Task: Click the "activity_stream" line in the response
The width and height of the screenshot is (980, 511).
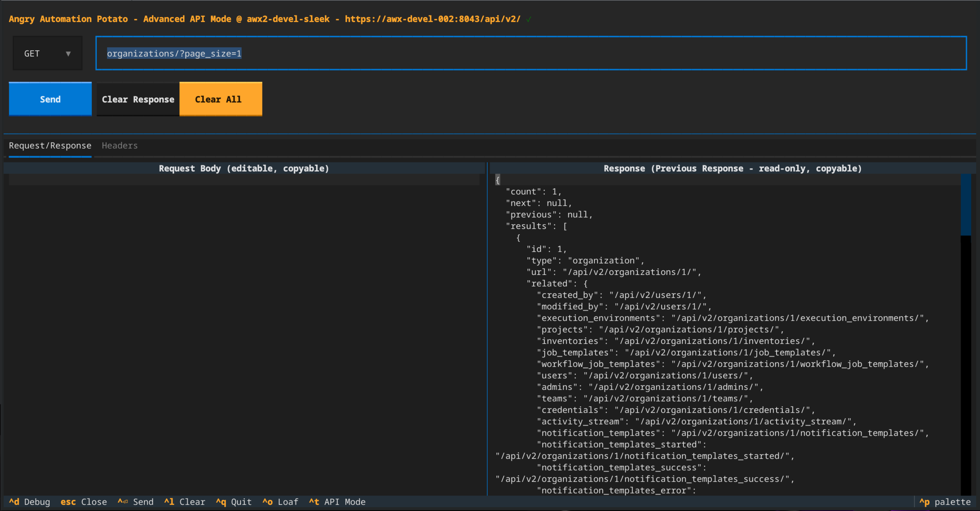Action: 696,421
